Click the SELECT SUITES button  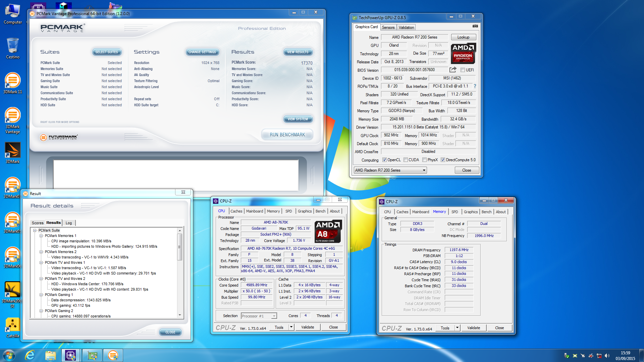(107, 52)
